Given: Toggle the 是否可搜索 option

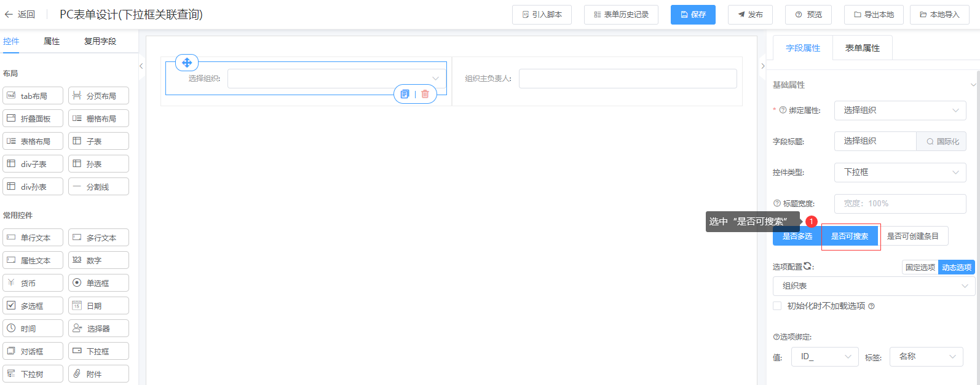Looking at the screenshot, I should pos(850,236).
